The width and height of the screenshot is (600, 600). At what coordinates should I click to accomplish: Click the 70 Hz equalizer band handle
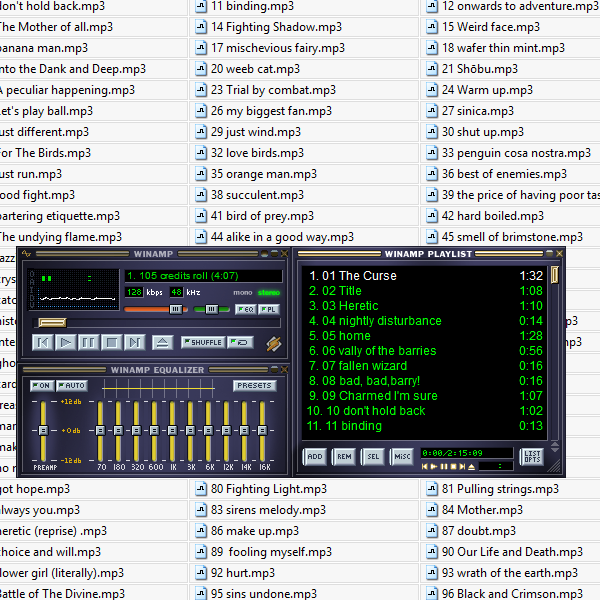[100, 430]
